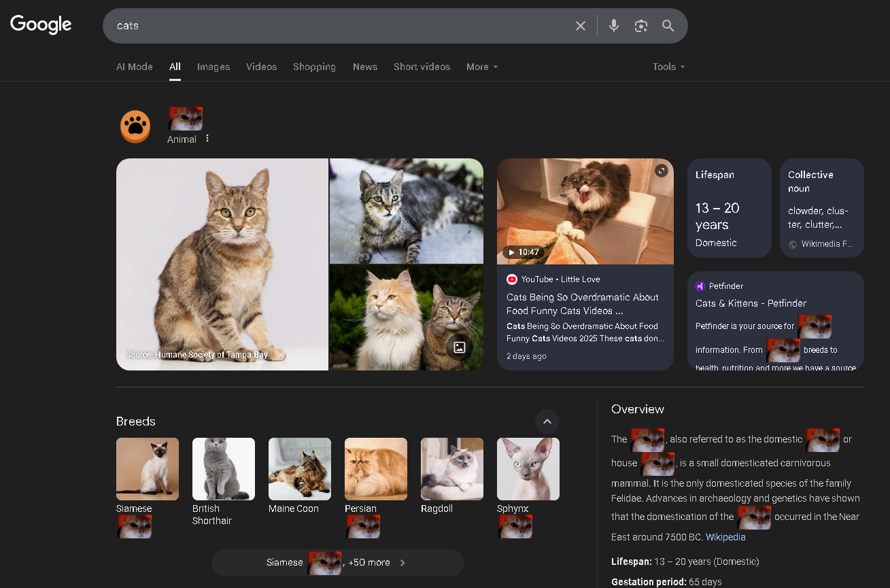The image size is (890, 588).
Task: Open the large tabby cat photo
Action: point(222,264)
